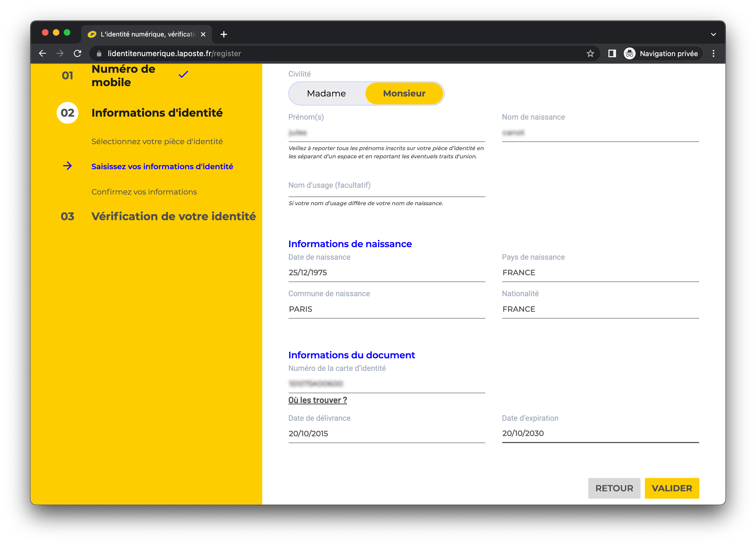Image resolution: width=756 pixels, height=545 pixels.
Task: Select step 03 Vérification de votre identité
Action: [173, 216]
